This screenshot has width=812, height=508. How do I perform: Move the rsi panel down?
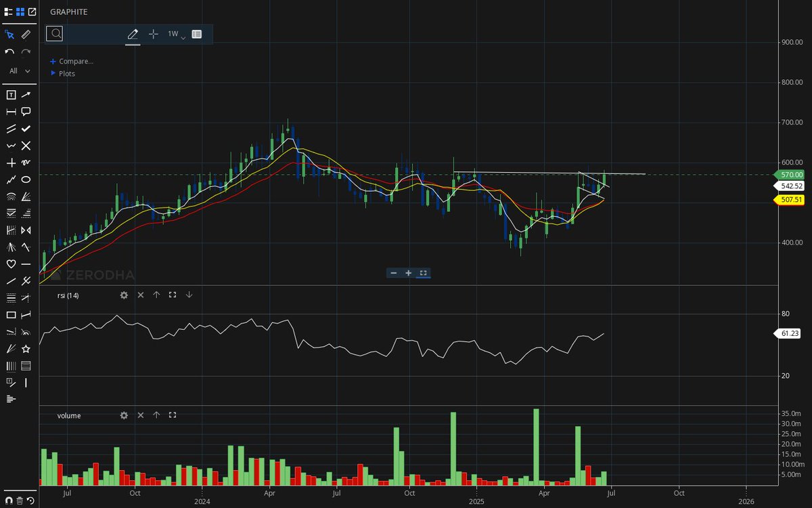[189, 295]
